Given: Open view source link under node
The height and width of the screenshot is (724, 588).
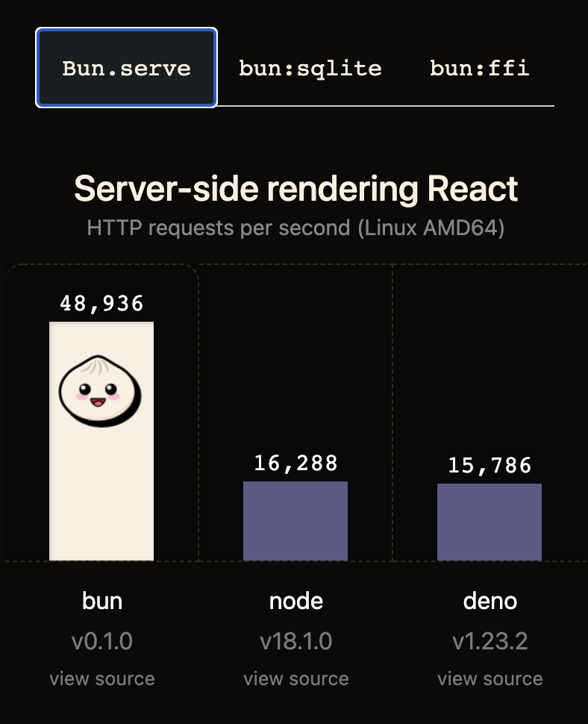Looking at the screenshot, I should pos(296,678).
